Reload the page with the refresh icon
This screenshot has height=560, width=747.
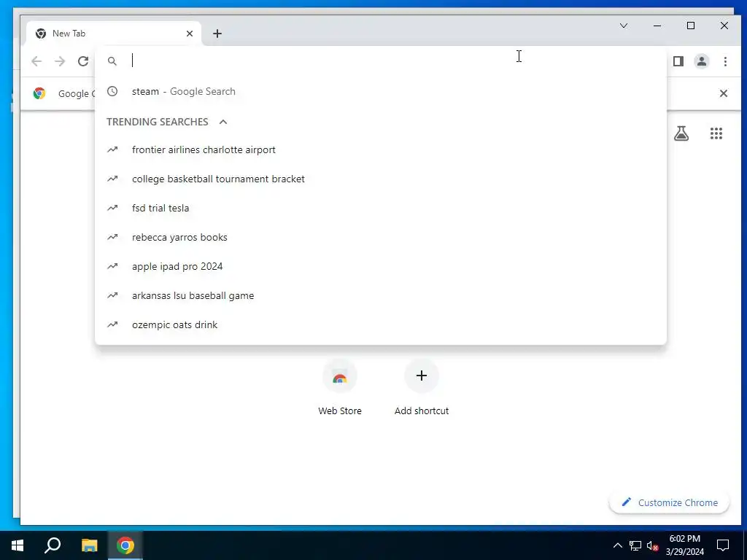coord(83,61)
